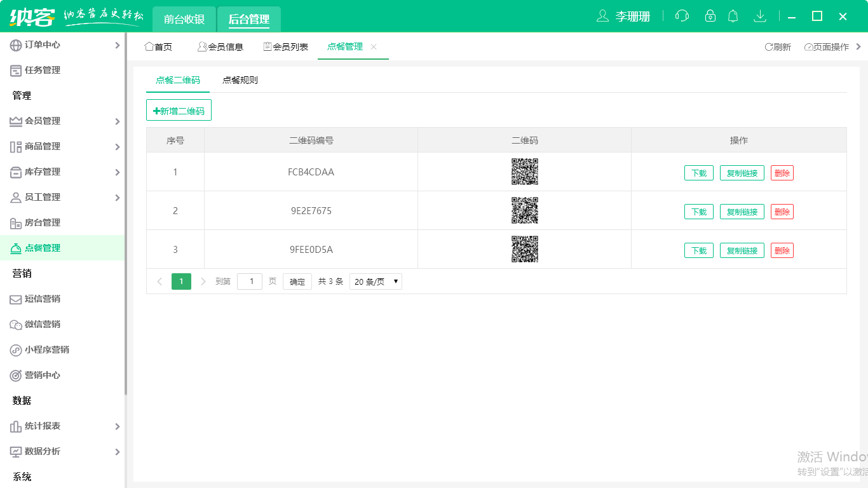The image size is (868, 488).
Task: Open the notification bell icon
Action: click(x=733, y=15)
